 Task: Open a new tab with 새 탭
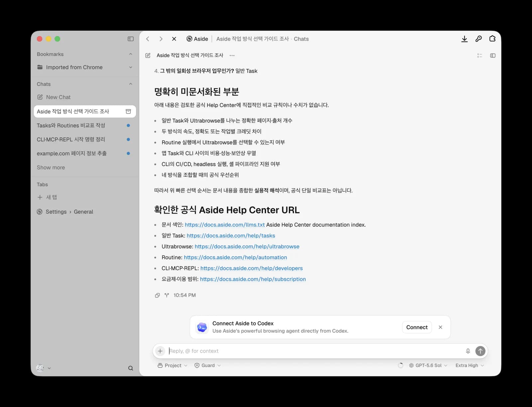click(x=85, y=197)
